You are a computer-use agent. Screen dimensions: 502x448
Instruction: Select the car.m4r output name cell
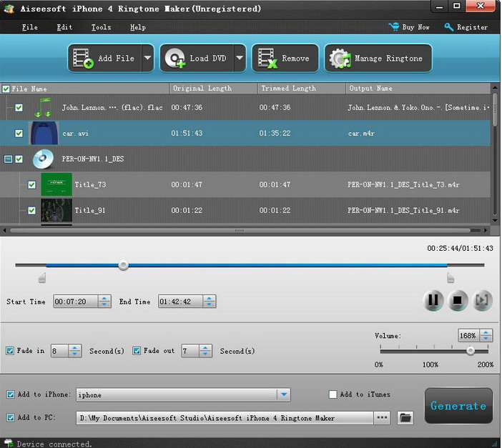(x=361, y=134)
